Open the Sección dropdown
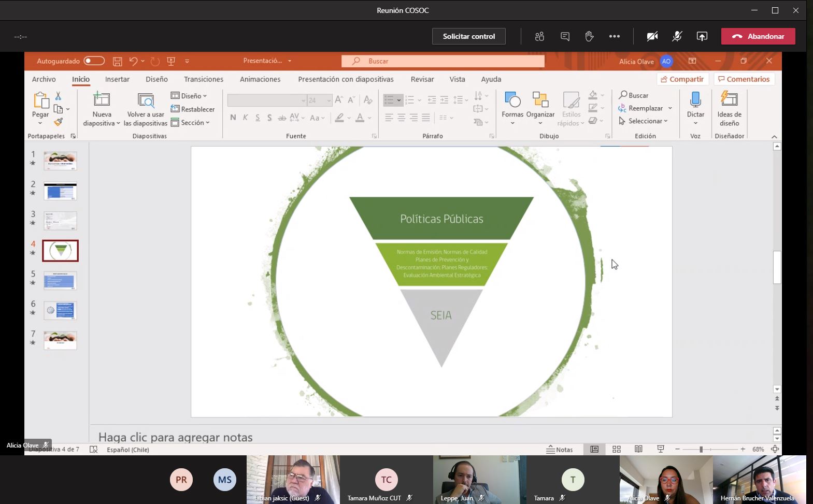 coord(191,123)
